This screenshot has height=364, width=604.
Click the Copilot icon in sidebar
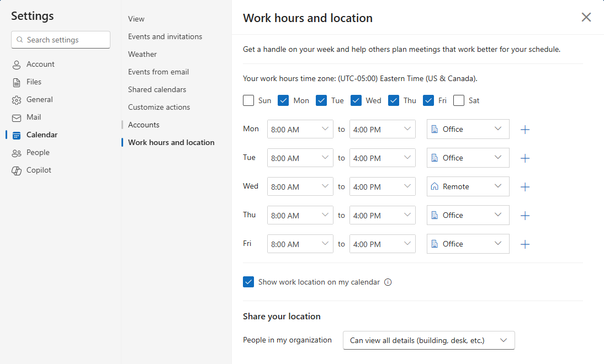17,170
